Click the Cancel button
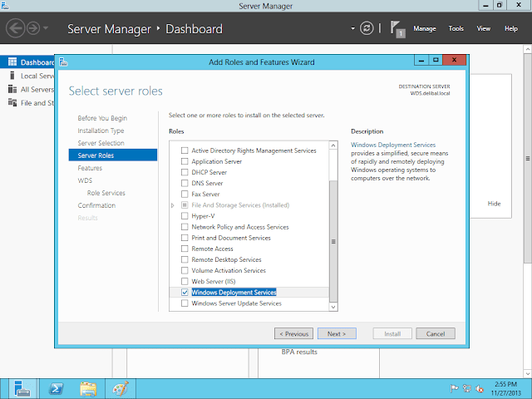Viewport: 532px width, 399px height. point(436,333)
